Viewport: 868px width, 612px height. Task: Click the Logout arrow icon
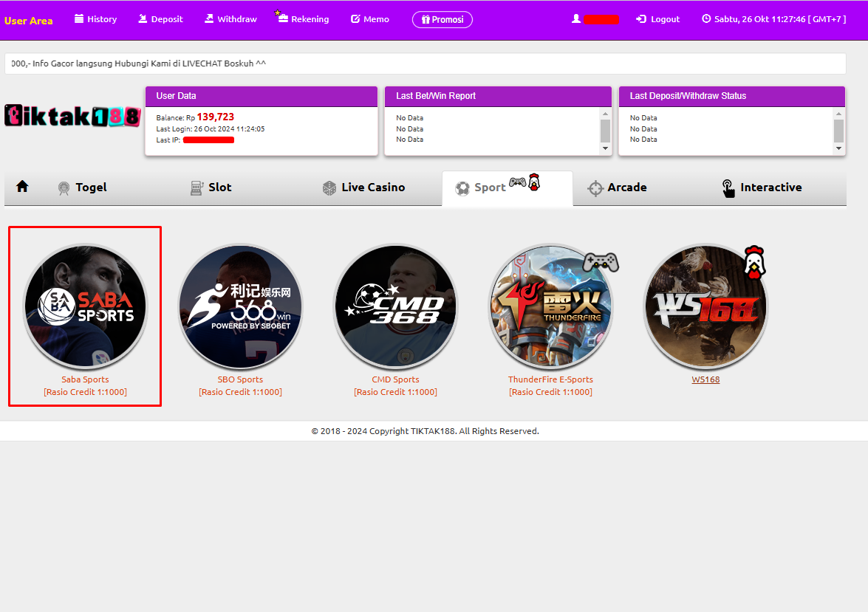pos(641,18)
